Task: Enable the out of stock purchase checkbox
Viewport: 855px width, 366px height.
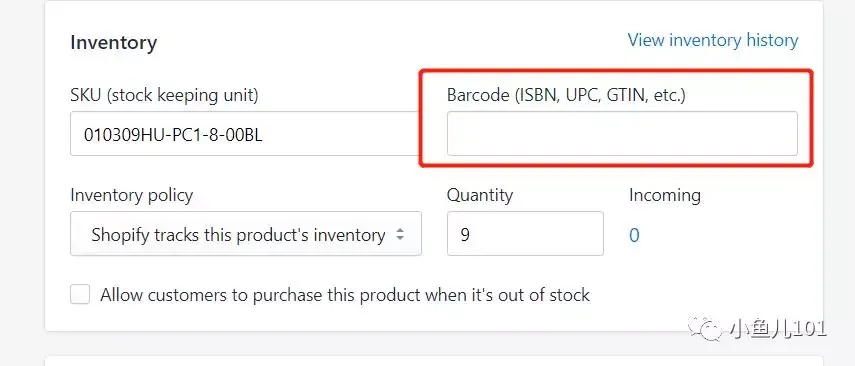Action: 80,295
